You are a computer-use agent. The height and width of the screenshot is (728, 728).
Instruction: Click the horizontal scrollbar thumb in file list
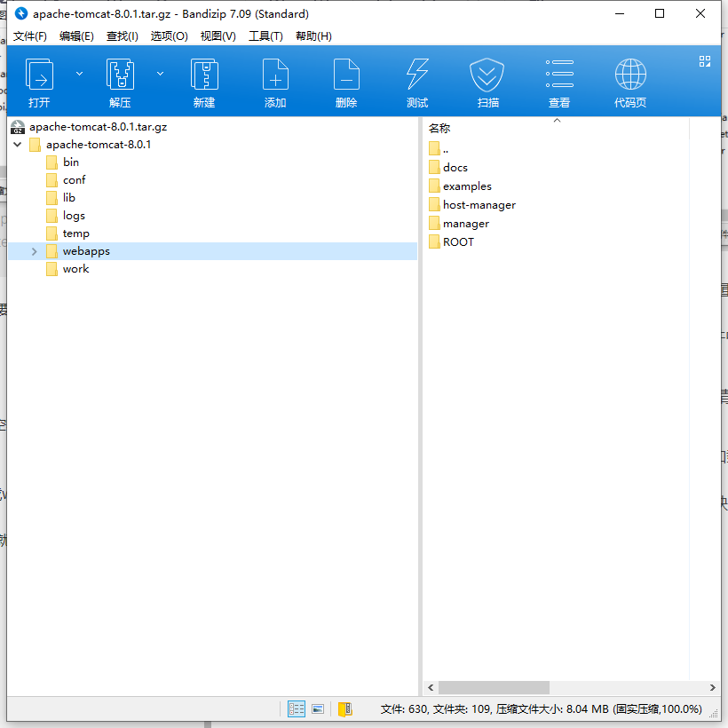494,687
